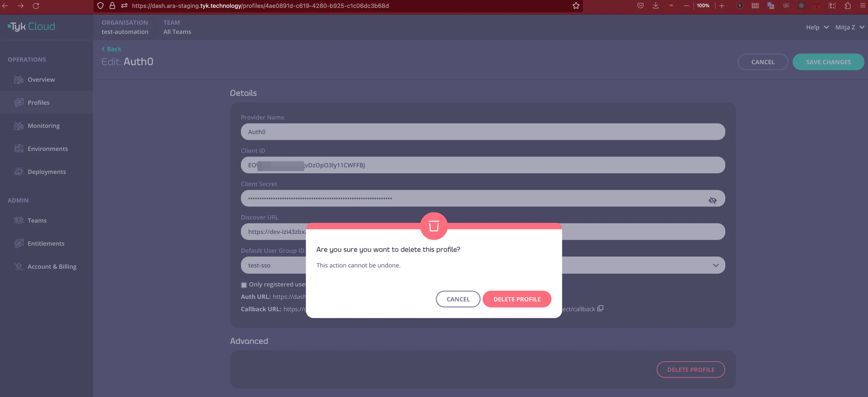
Task: Bookmark this page with the star
Action: tap(576, 6)
